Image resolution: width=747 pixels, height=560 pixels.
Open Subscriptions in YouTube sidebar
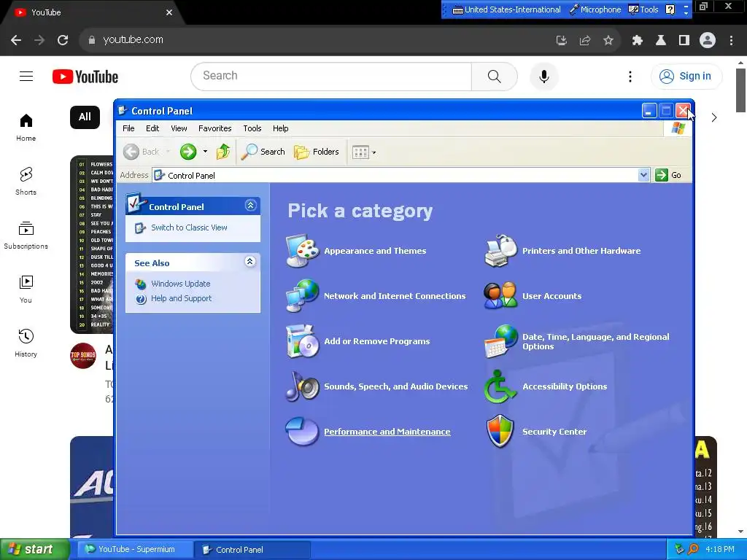click(x=26, y=236)
